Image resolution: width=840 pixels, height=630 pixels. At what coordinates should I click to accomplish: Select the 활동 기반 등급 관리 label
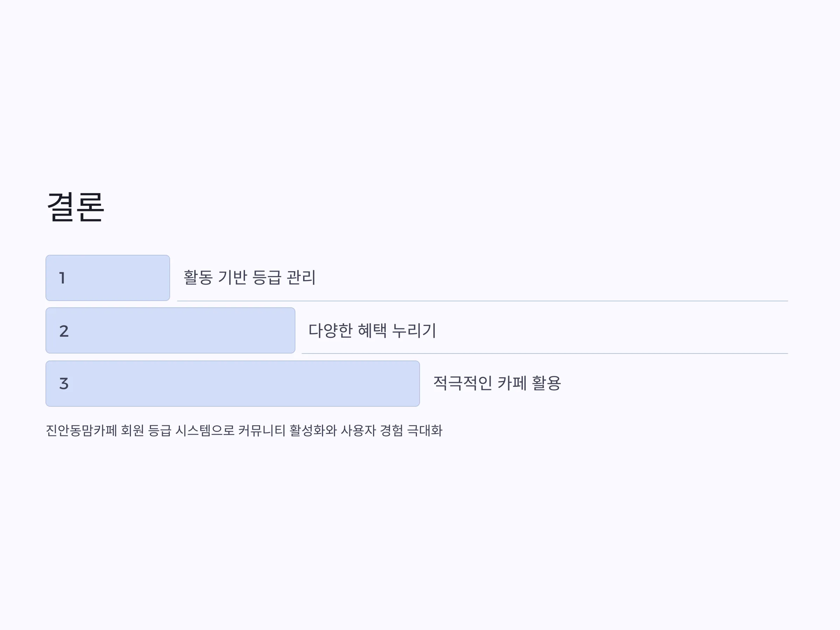tap(250, 277)
